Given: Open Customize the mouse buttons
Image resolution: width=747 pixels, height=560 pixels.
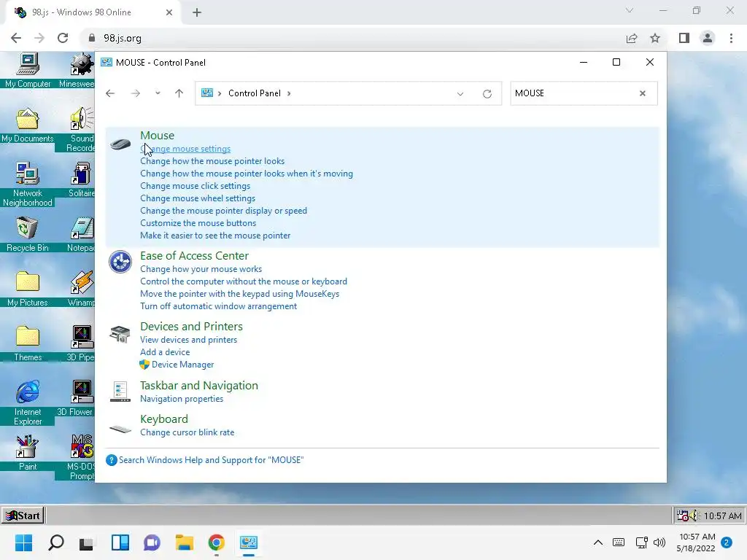Looking at the screenshot, I should point(198,223).
